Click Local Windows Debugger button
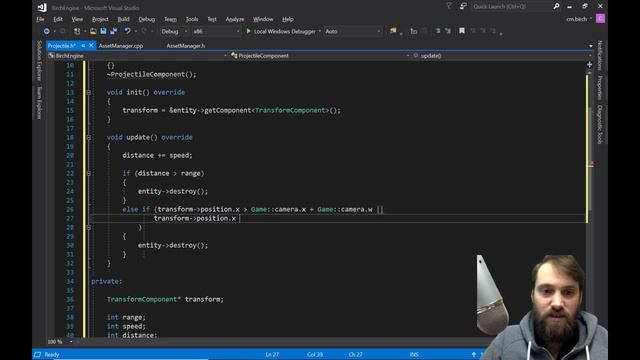The height and width of the screenshot is (360, 640). coord(284,31)
